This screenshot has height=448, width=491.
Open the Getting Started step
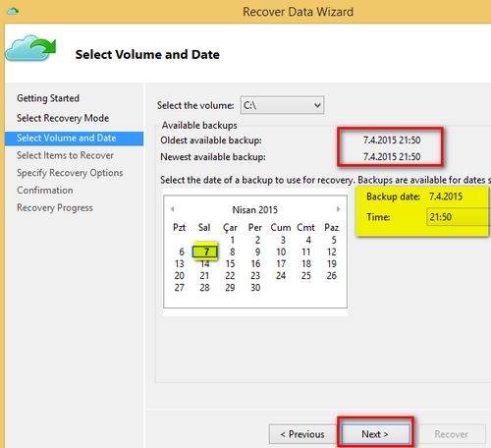48,98
